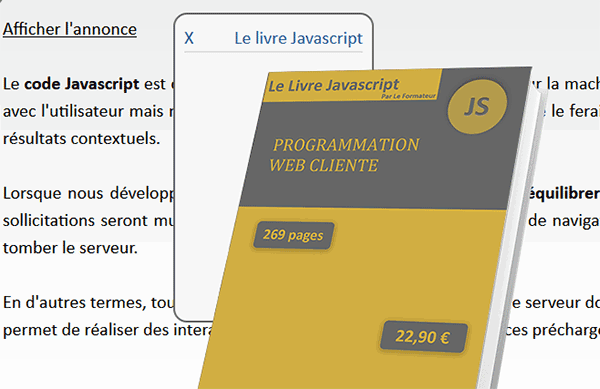Click "PROGRAMMATION WEB CLIENTE" cover text
The height and width of the screenshot is (389, 600).
tap(344, 155)
